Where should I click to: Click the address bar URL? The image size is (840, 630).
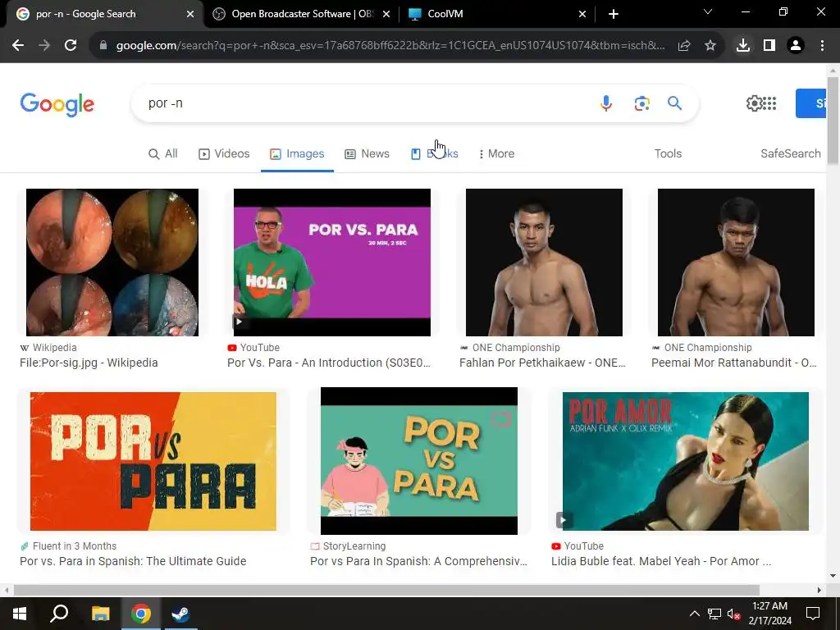pyautogui.click(x=390, y=46)
